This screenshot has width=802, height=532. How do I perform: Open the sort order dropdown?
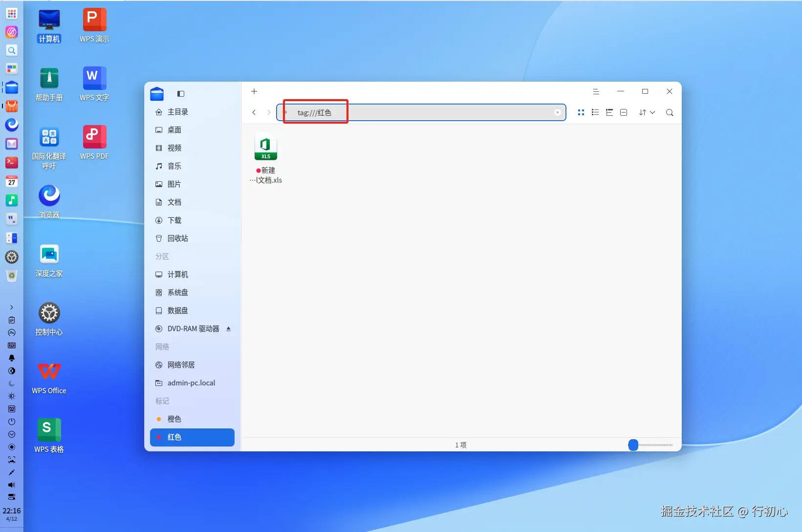coord(647,112)
